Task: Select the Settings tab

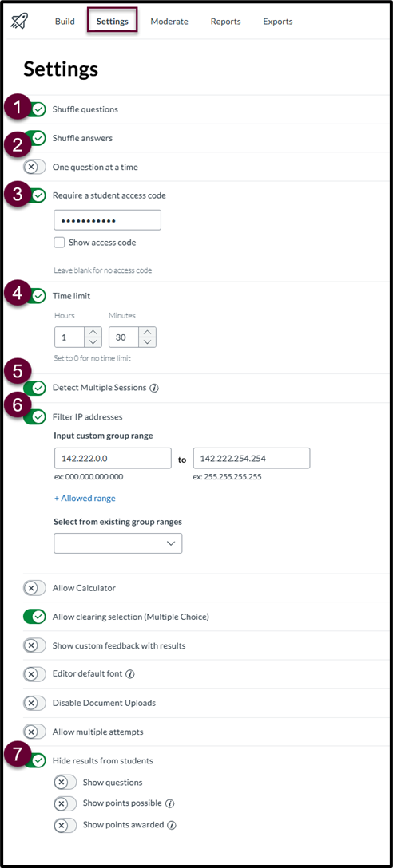Action: pyautogui.click(x=112, y=22)
